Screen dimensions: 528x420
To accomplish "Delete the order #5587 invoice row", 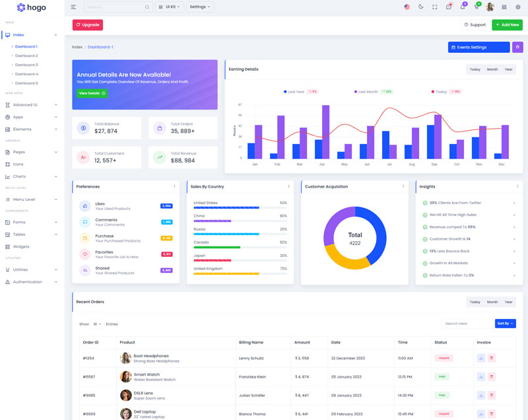I will 492,376.
